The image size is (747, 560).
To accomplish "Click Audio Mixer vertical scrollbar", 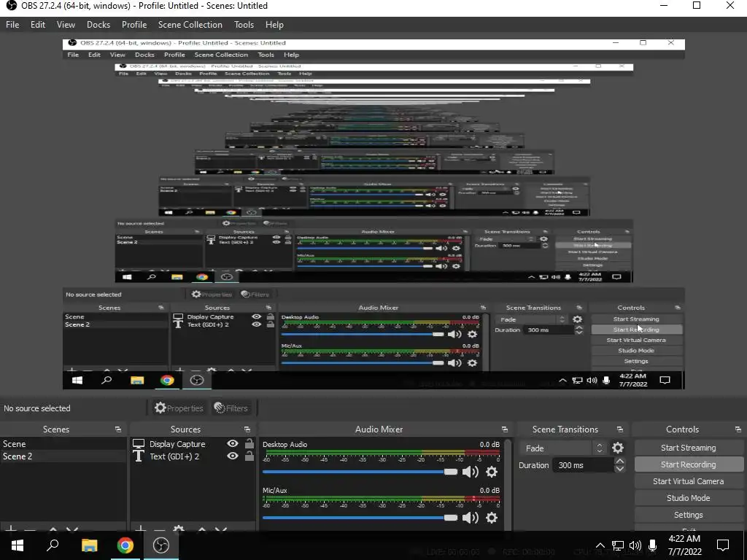I will 508,483.
